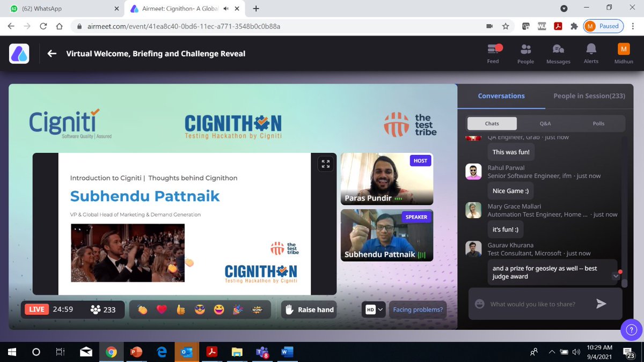This screenshot has width=644, height=362.
Task: Open PowerPoint from the taskbar
Action: click(136, 352)
